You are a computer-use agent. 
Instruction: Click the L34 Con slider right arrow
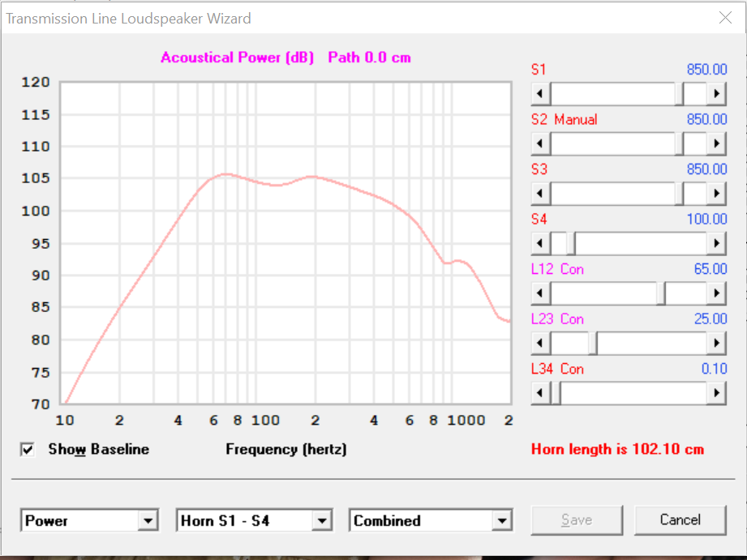click(x=716, y=393)
